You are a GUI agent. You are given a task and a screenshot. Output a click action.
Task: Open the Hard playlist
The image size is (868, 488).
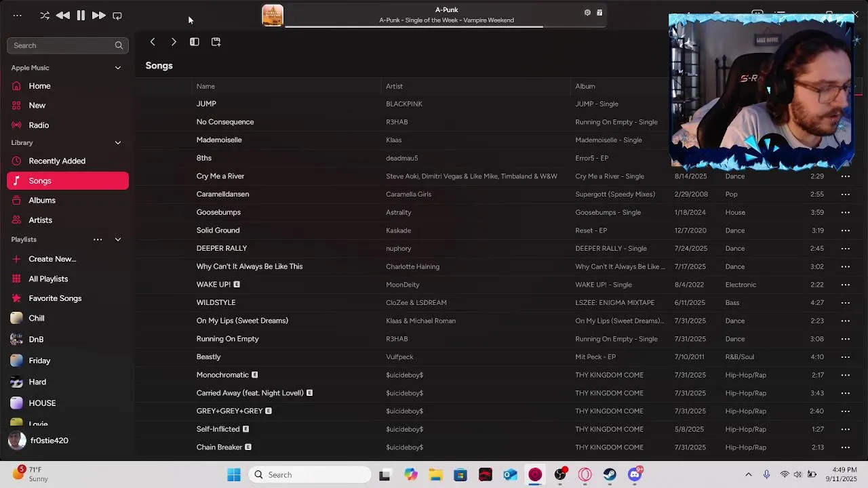pos(67,382)
